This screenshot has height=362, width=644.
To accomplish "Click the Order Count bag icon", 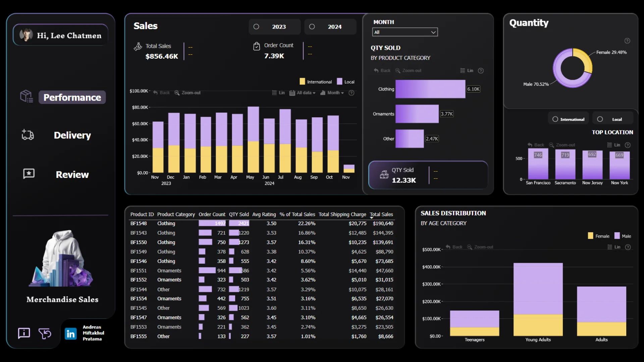I will tap(257, 46).
